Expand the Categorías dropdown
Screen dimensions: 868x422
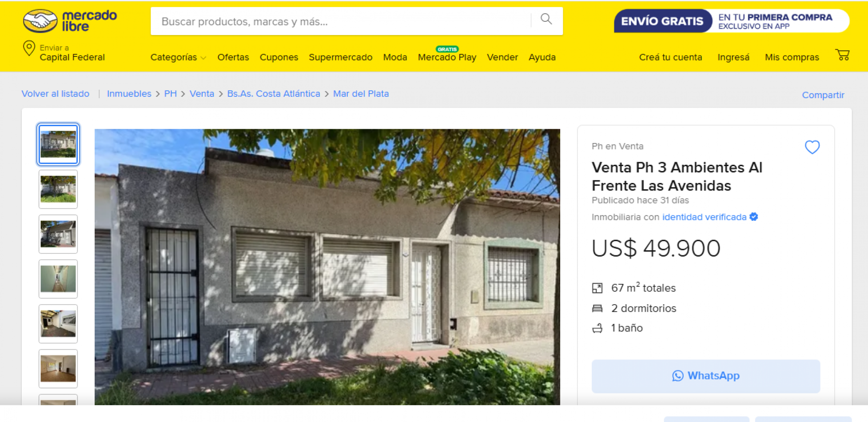click(x=178, y=57)
